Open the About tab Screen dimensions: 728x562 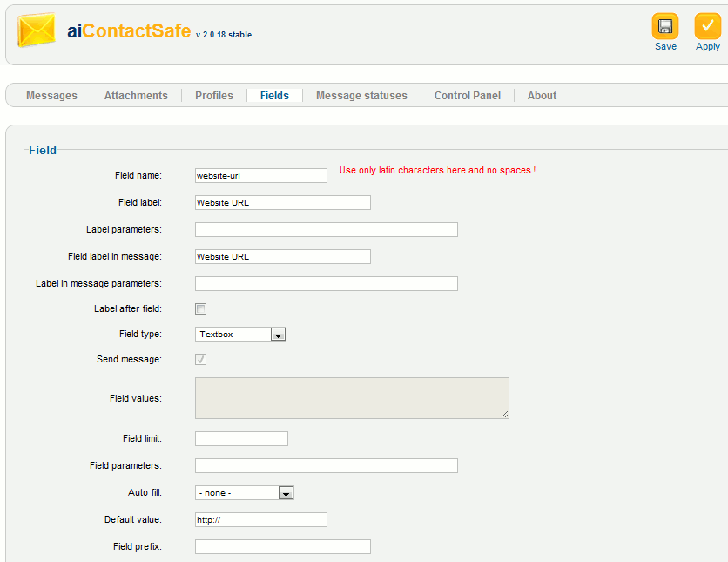point(542,96)
